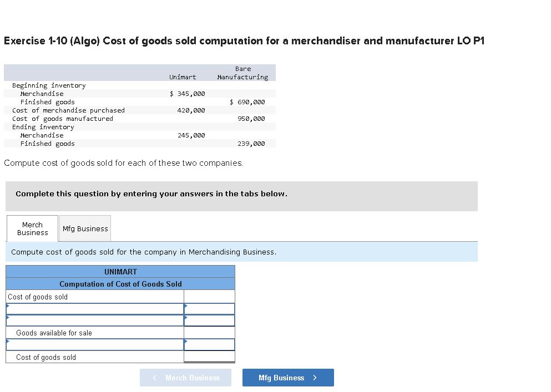The image size is (551, 392).
Task: Click the amount triangle below Goods available for sale
Action: pos(185,342)
